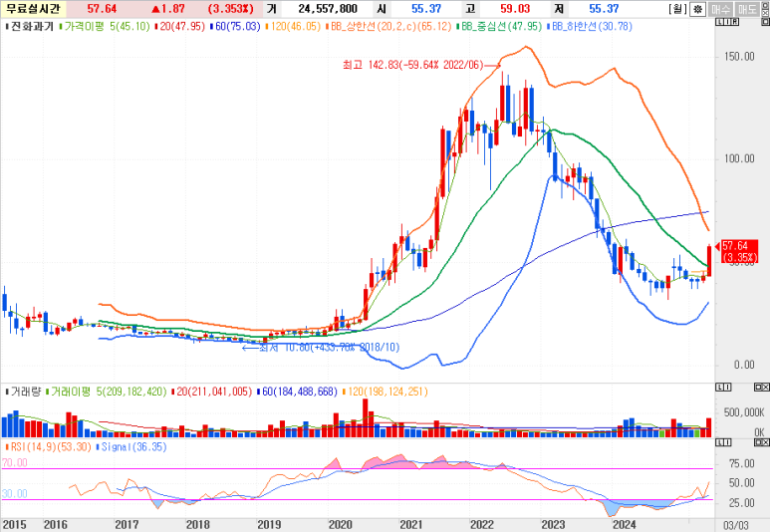The height and width of the screenshot is (532, 770).
Task: Open chart settings with the gear icon
Action: point(698,9)
